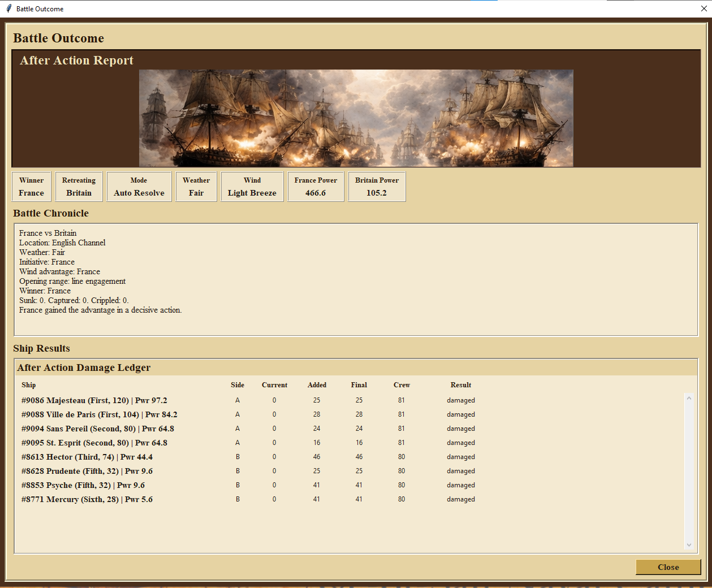Click the France Power 466.6 card
The height and width of the screenshot is (588, 712).
pyautogui.click(x=316, y=187)
